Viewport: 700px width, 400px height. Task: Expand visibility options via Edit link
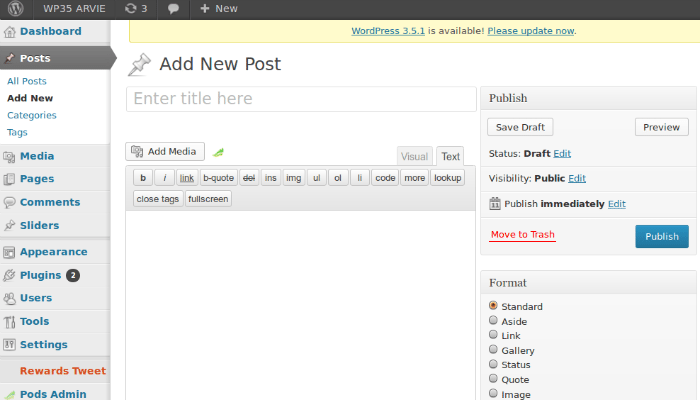coord(577,178)
